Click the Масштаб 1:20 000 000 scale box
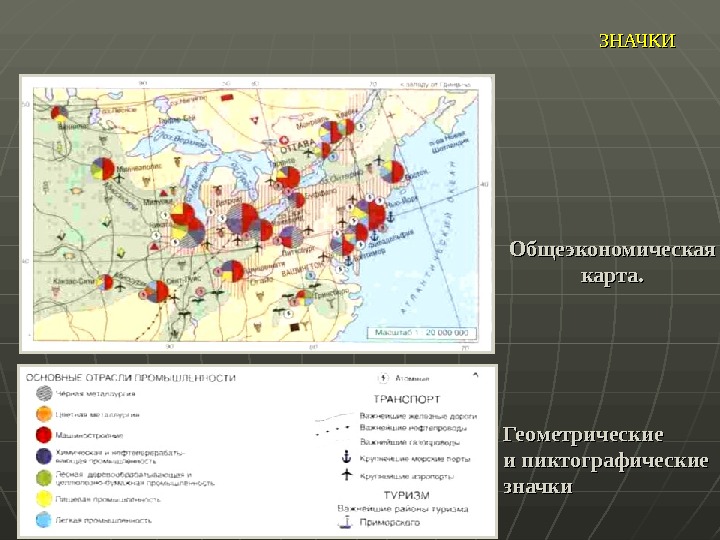720x540 pixels. tap(422, 332)
